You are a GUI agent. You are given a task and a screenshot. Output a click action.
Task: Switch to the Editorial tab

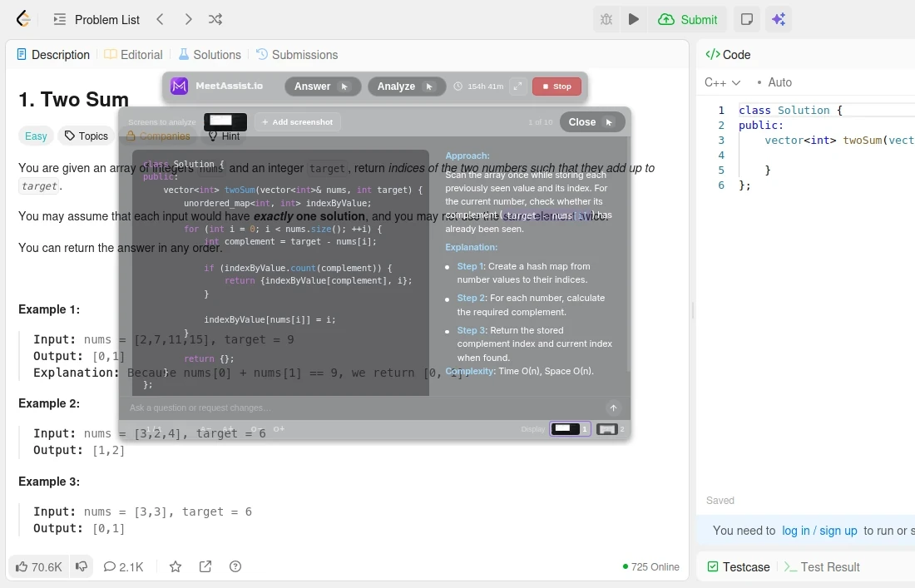[x=134, y=54]
